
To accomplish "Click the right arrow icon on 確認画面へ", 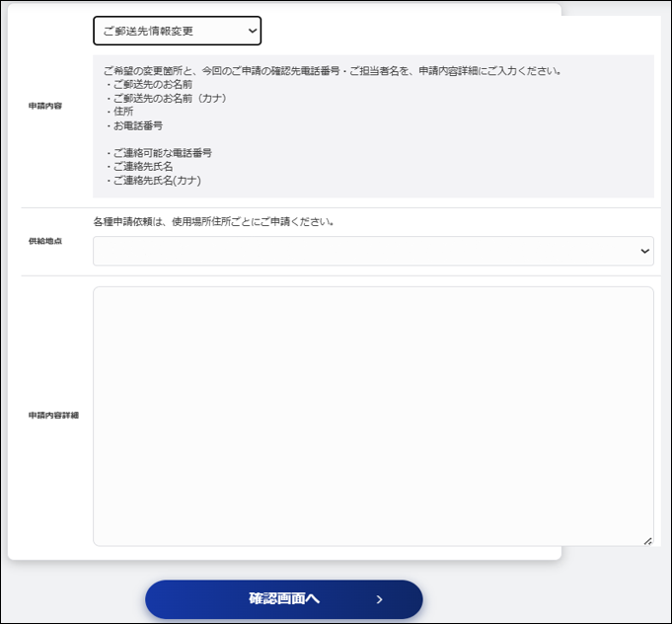I will point(379,599).
